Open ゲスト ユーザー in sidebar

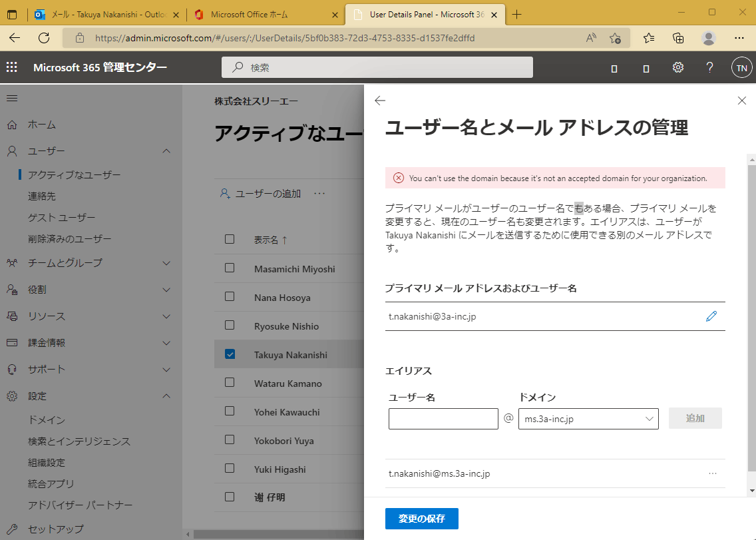tap(61, 218)
